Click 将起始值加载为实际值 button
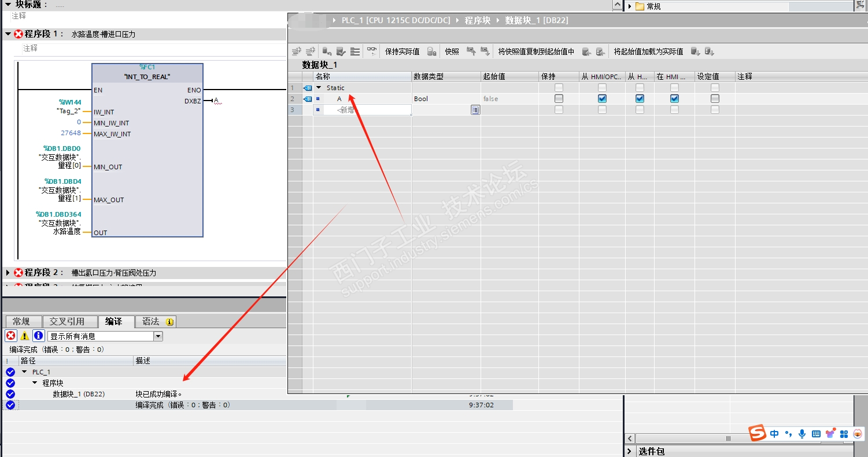868x457 pixels. (x=648, y=51)
